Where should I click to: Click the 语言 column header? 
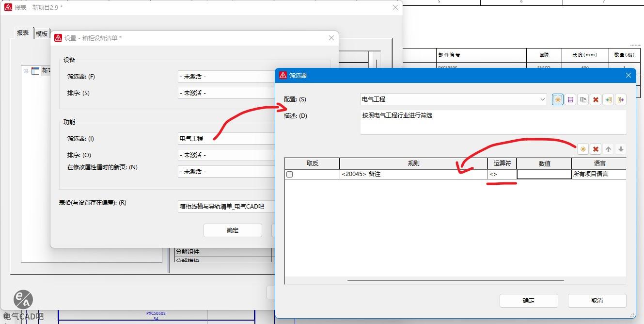coord(599,163)
